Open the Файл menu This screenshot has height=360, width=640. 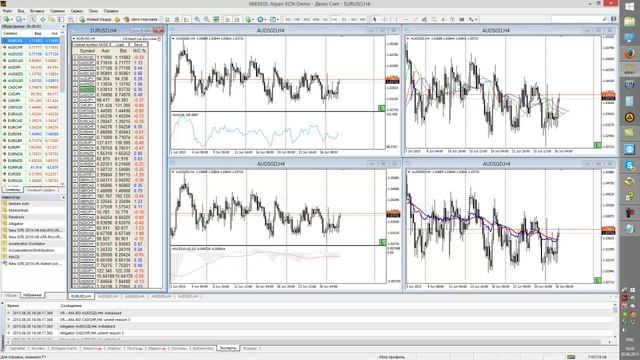click(x=6, y=11)
